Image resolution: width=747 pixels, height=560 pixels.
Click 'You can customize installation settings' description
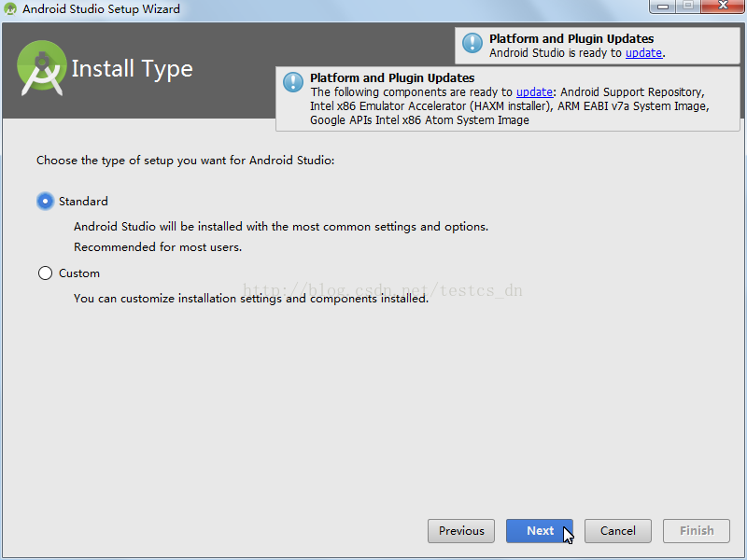pos(251,299)
